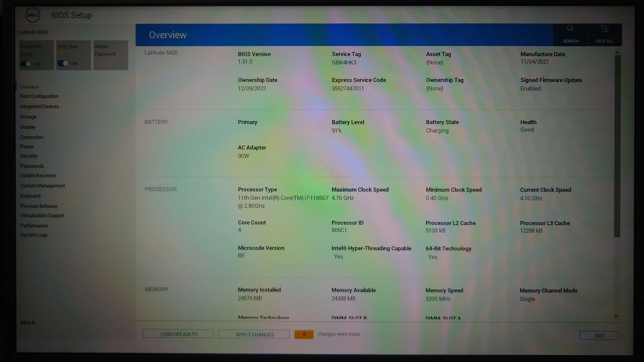
Task: Click Load Defaults button
Action: click(178, 334)
